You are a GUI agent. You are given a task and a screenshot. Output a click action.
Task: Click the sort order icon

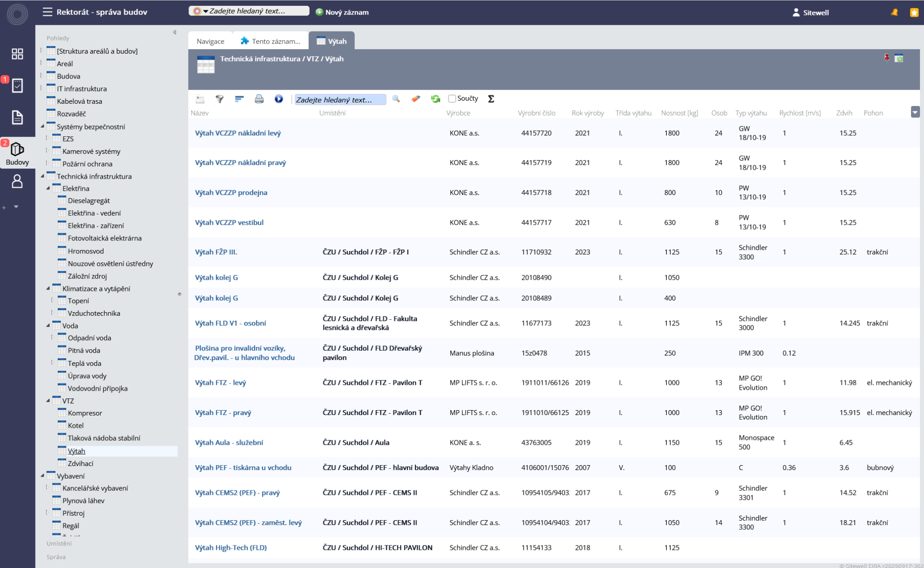[x=239, y=99]
